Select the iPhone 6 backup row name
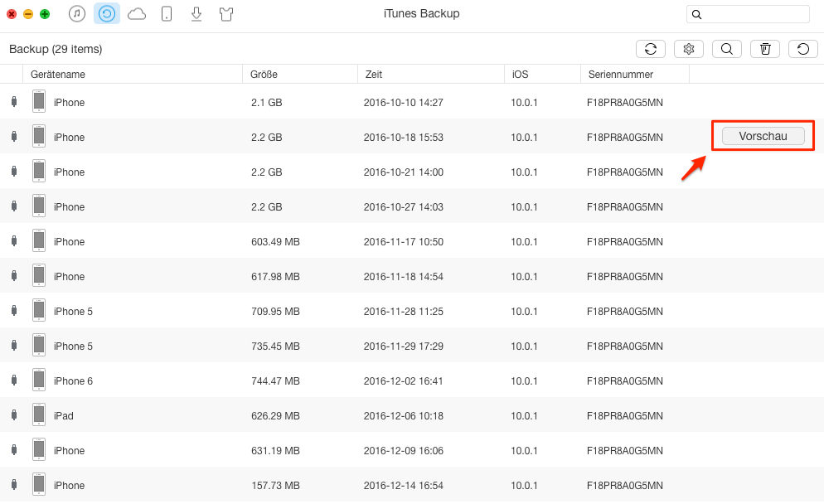This screenshot has height=504, width=824. point(73,381)
